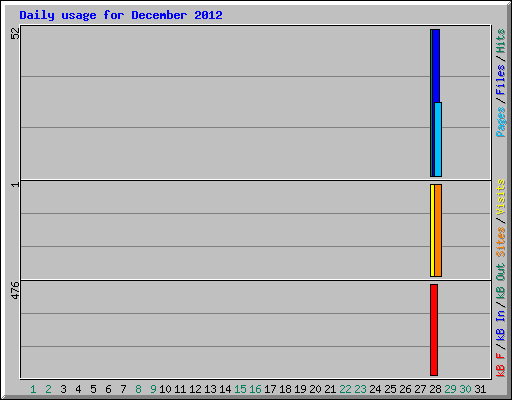Click the 'Sites' legend label
Viewport: 512px width, 400px height.
point(501,242)
